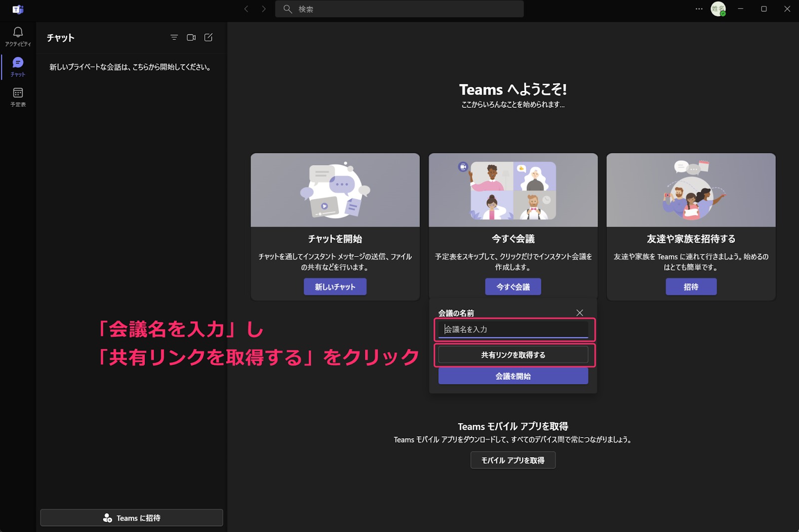Click the Teams へようこそ! heading

(513, 90)
